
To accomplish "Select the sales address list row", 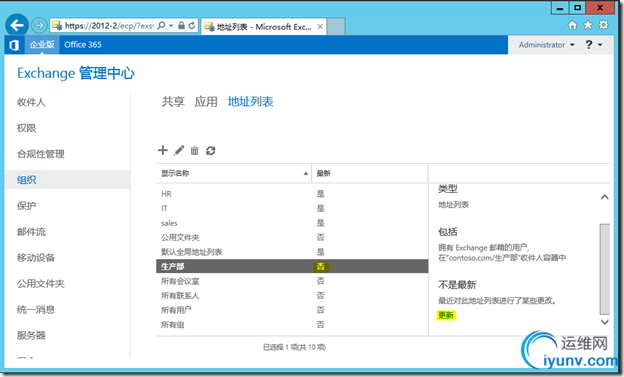I will pyautogui.click(x=292, y=223).
